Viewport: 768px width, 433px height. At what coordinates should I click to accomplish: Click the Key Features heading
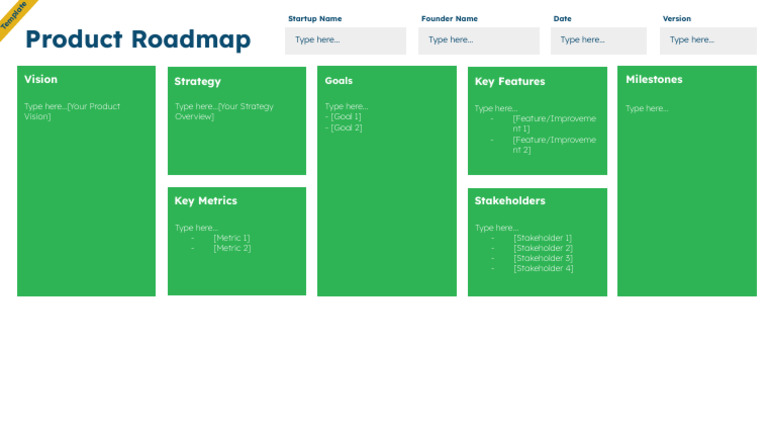tap(510, 81)
